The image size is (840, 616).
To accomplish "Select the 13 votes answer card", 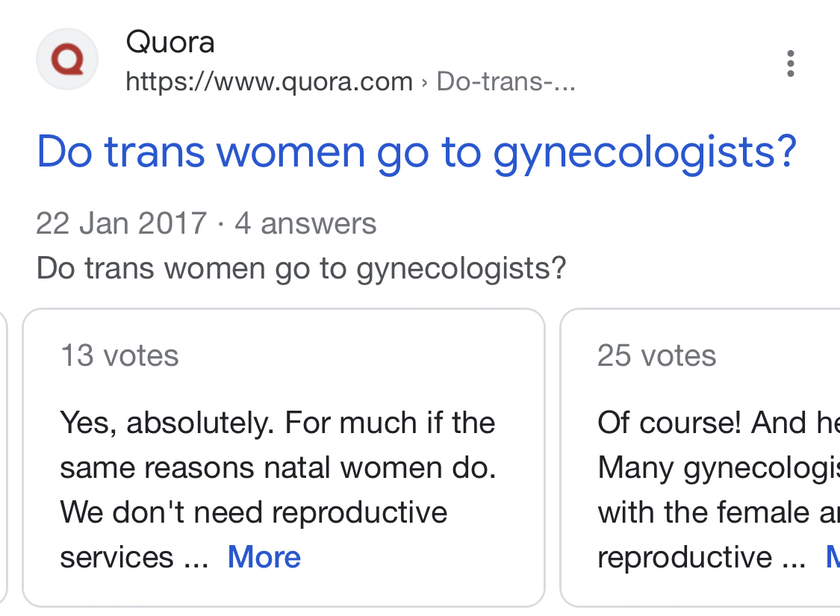I will (x=284, y=458).
